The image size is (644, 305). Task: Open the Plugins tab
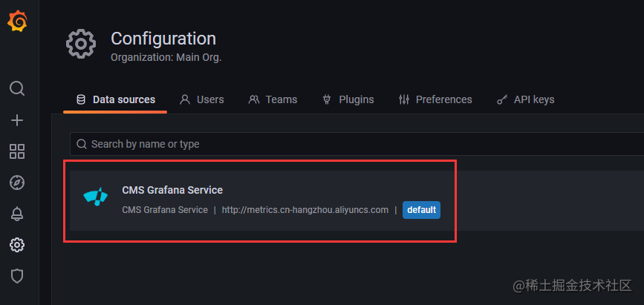click(x=348, y=99)
